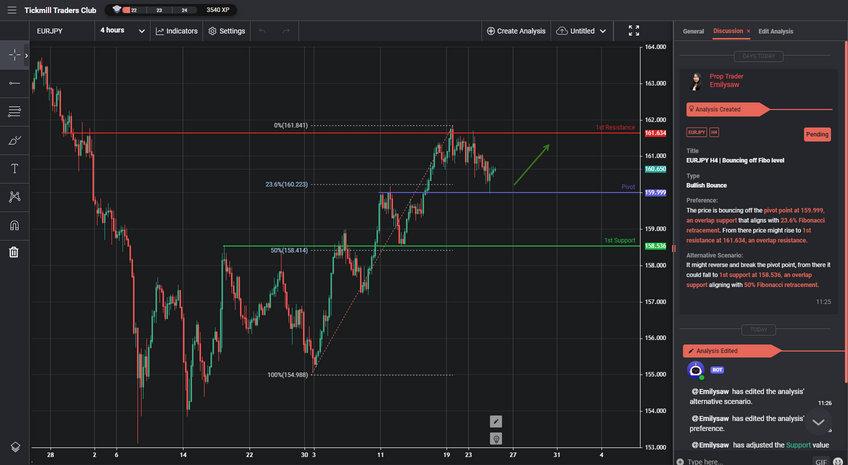This screenshot has height=465, width=848.
Task: Click the 1st Resistance line label
Action: pos(615,128)
